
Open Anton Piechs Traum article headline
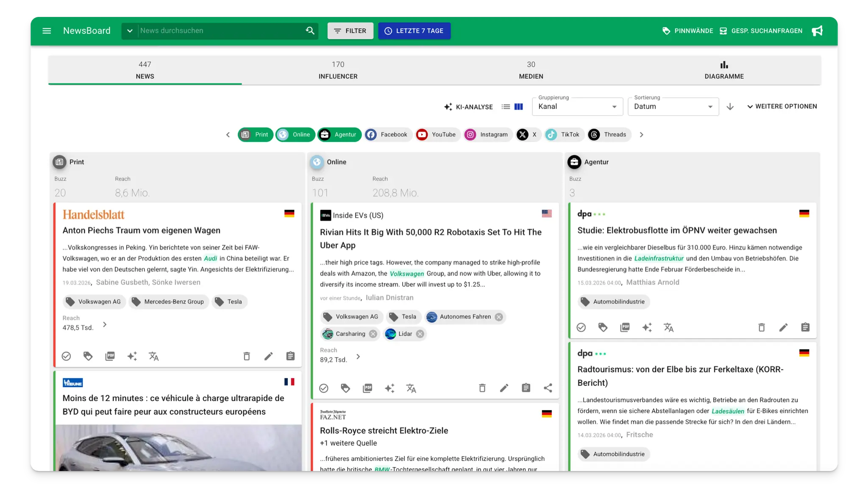coord(142,230)
